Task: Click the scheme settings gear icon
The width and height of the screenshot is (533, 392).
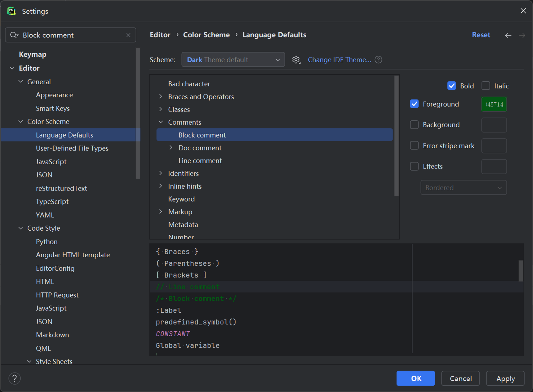Action: 296,60
